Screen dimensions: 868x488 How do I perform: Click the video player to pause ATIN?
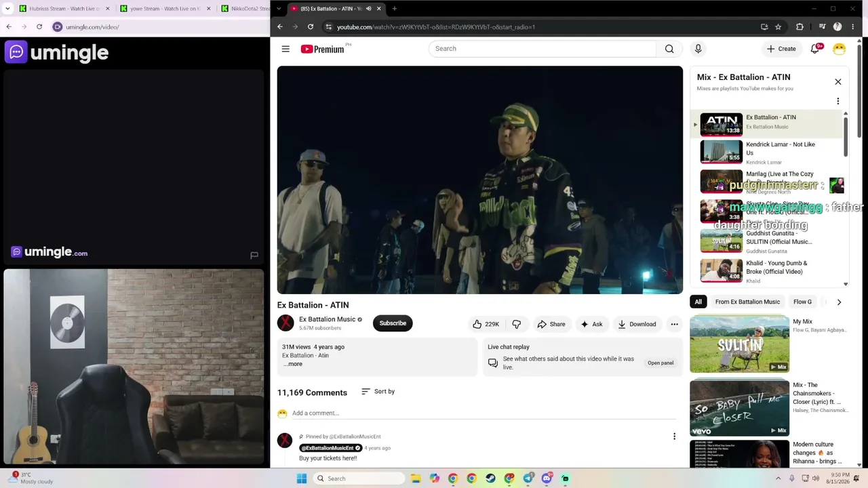click(480, 180)
